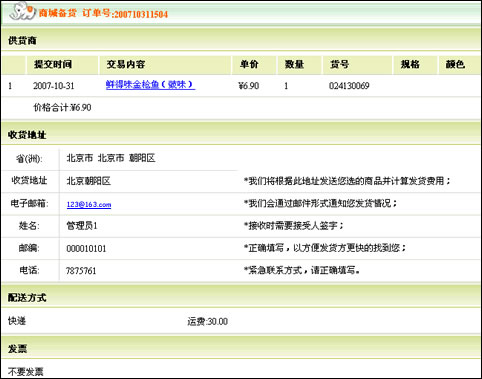Click the item number 024130069 cell
482x379 pixels.
coord(349,86)
